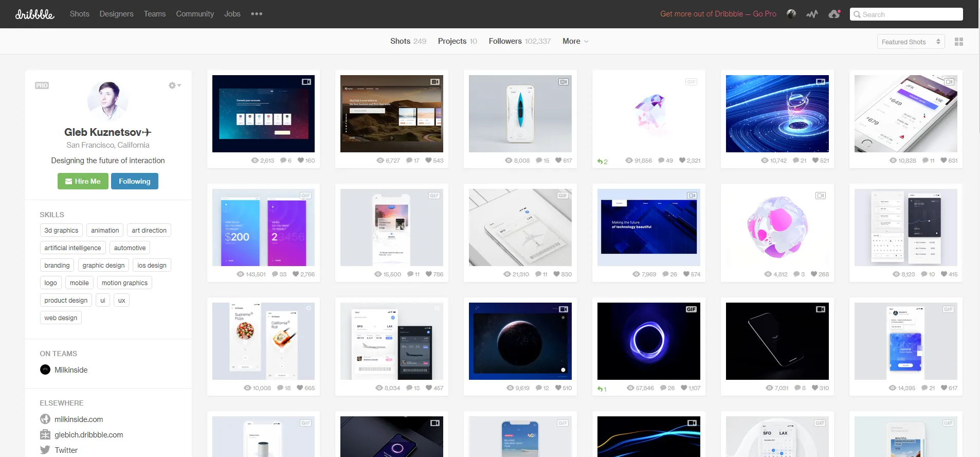
Task: Click the Twitter bird icon
Action: tap(45, 450)
